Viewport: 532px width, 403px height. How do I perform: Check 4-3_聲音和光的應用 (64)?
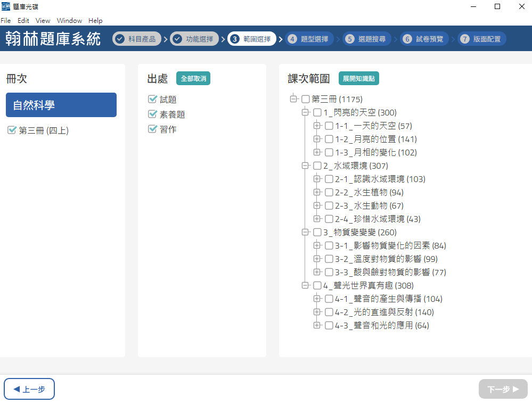[329, 325]
